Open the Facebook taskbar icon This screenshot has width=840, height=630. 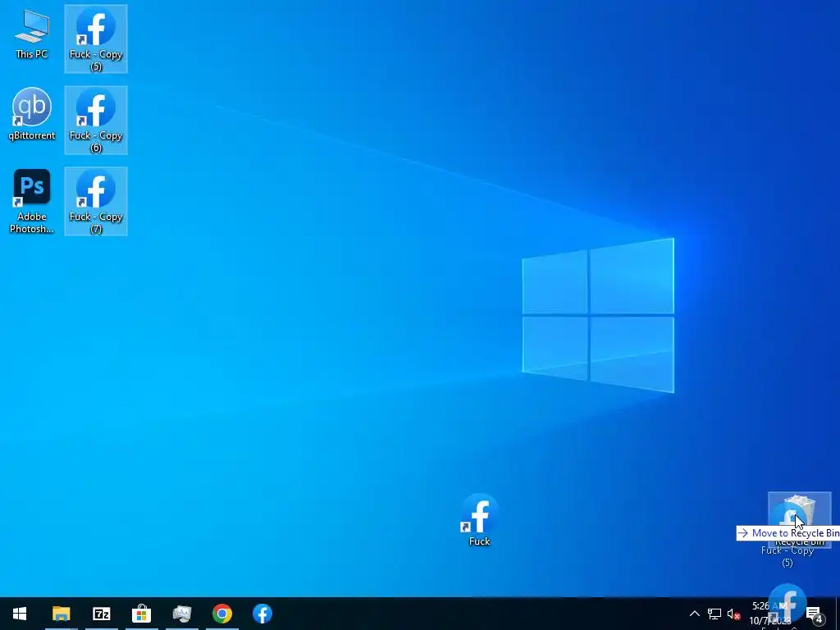pos(262,614)
